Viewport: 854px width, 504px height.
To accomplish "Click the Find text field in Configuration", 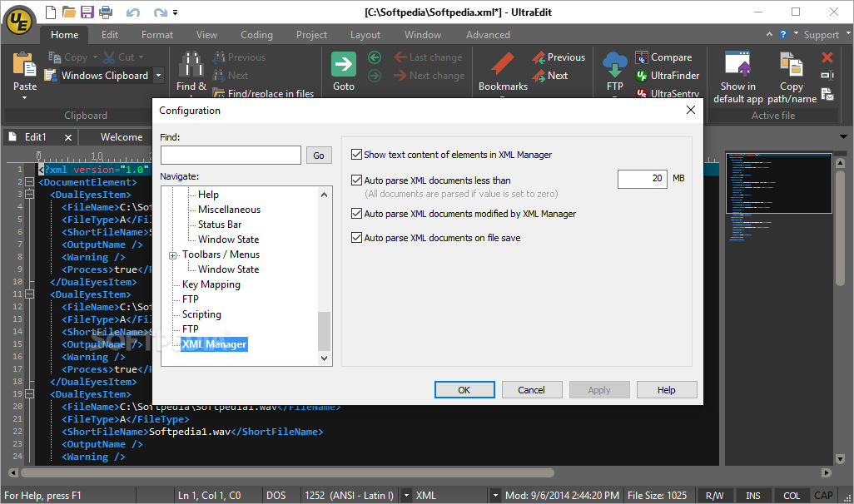I will pos(231,156).
